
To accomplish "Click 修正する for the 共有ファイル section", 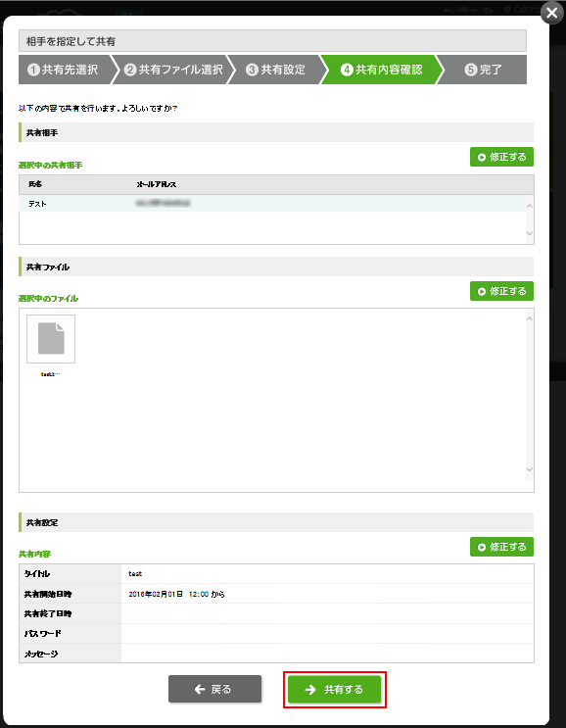I will (501, 291).
